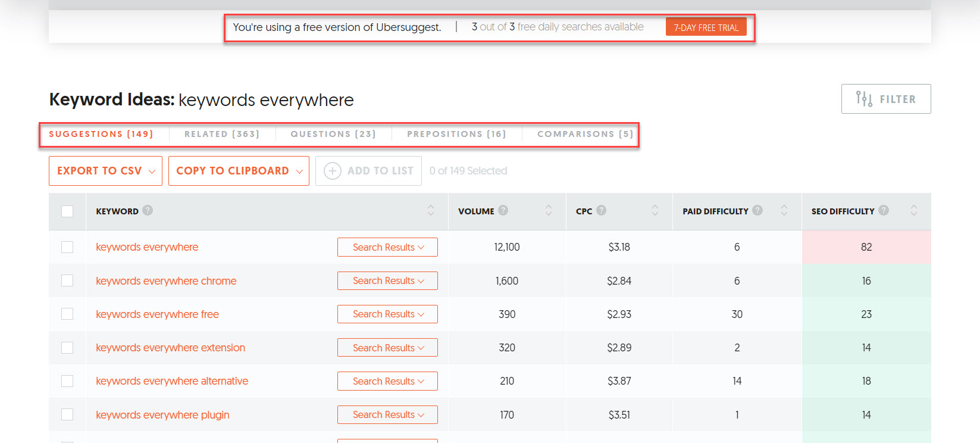Viewport: 980px width, 443px height.
Task: Select the keywords everywhere plugin row checkbox
Action: pyautogui.click(x=67, y=414)
